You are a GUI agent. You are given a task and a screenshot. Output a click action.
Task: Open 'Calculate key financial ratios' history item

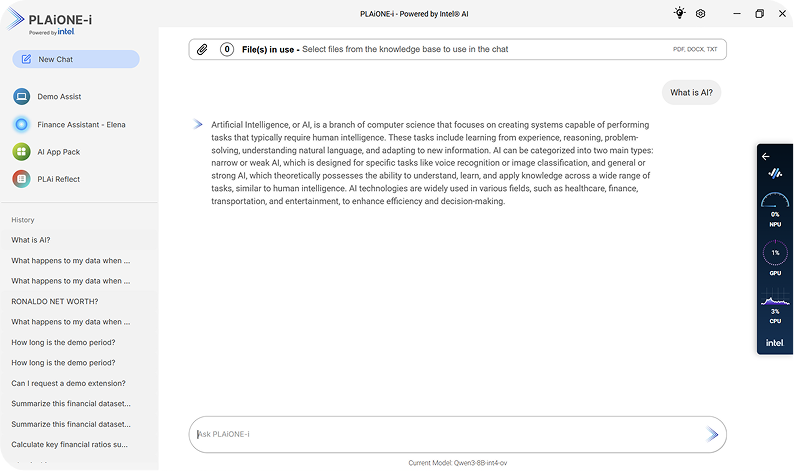71,444
